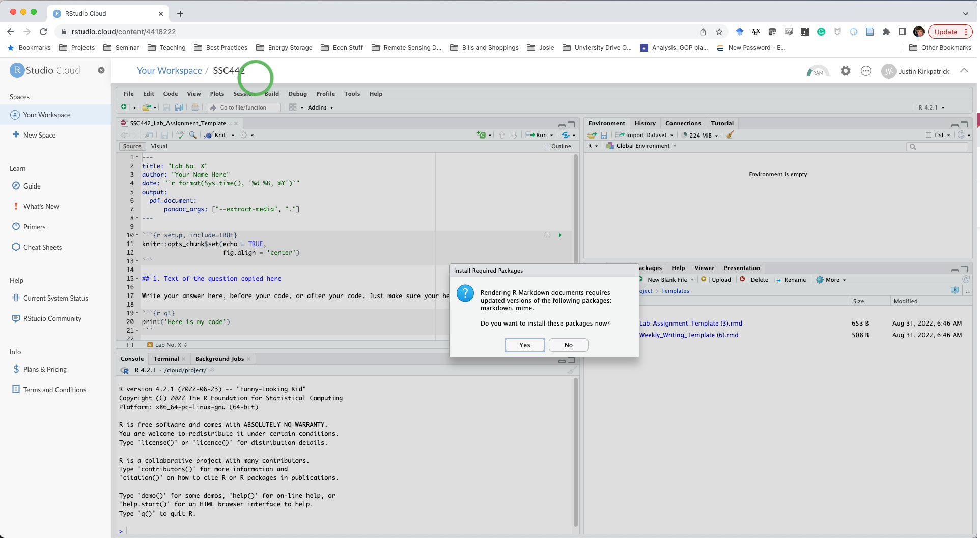Viewport: 980px width, 538px height.
Task: Run current chunk with green play arrow
Action: tap(560, 235)
